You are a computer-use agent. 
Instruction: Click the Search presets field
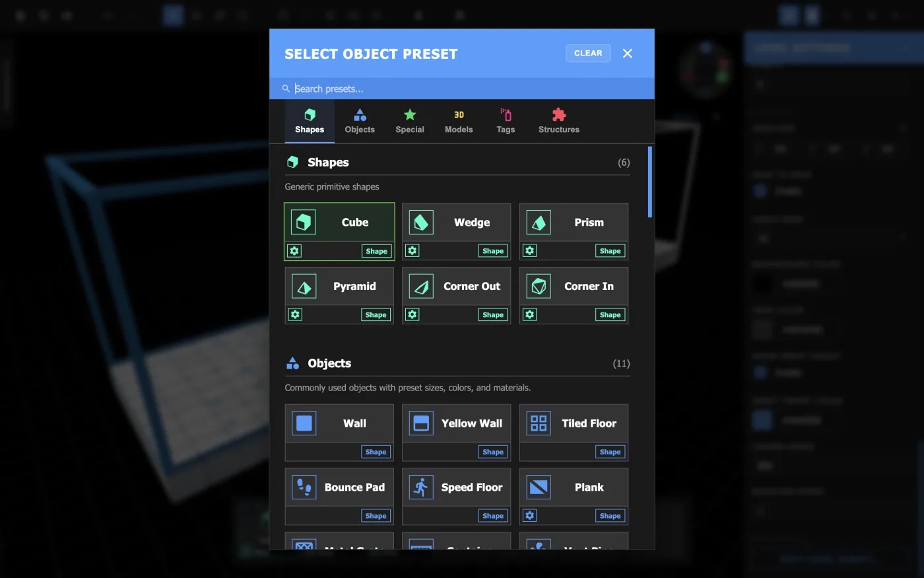coord(462,89)
